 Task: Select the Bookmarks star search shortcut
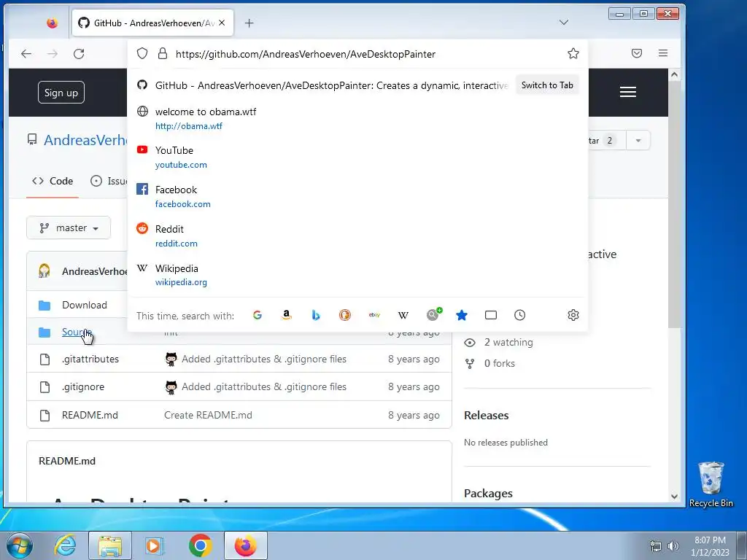coord(462,315)
